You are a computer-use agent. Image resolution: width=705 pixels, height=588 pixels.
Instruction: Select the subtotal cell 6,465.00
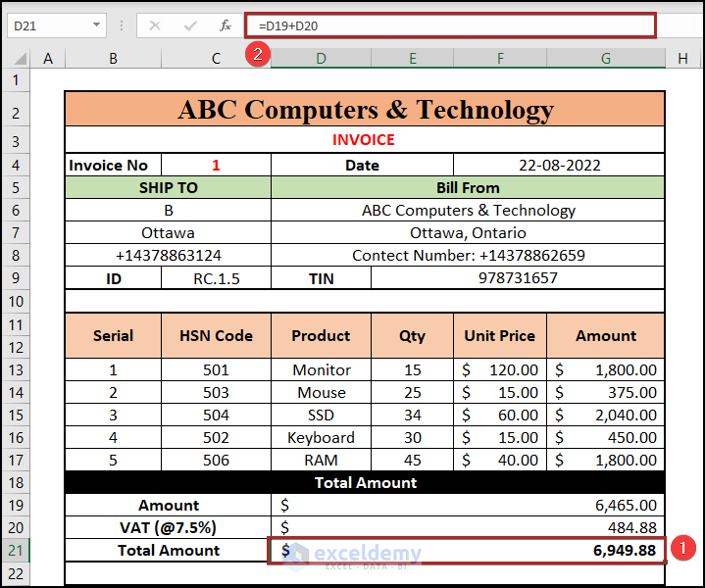468,506
